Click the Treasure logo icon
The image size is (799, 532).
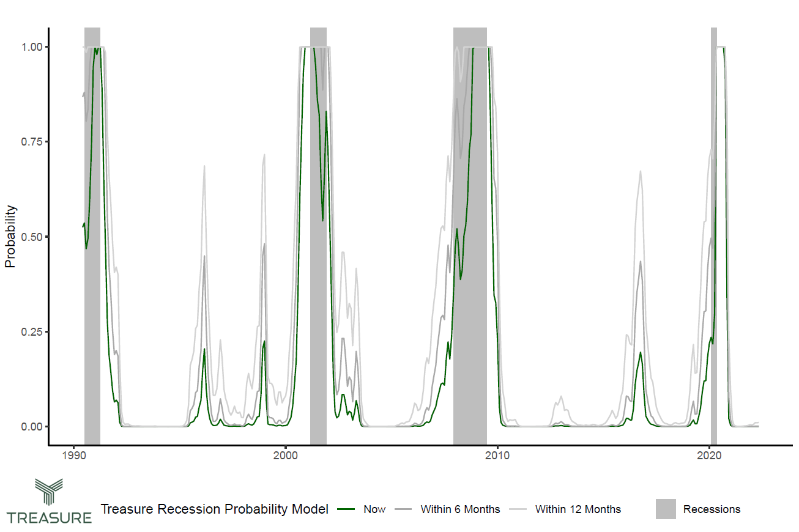pos(49,493)
